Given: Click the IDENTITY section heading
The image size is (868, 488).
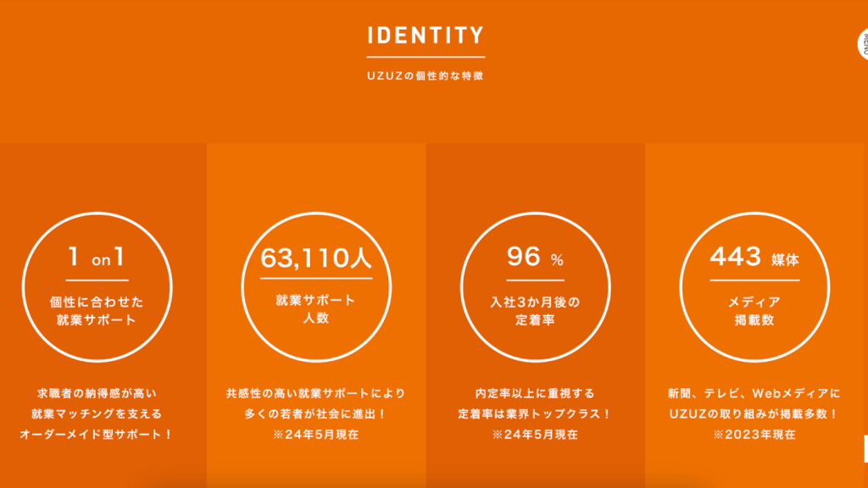Looking at the screenshot, I should click(x=426, y=36).
